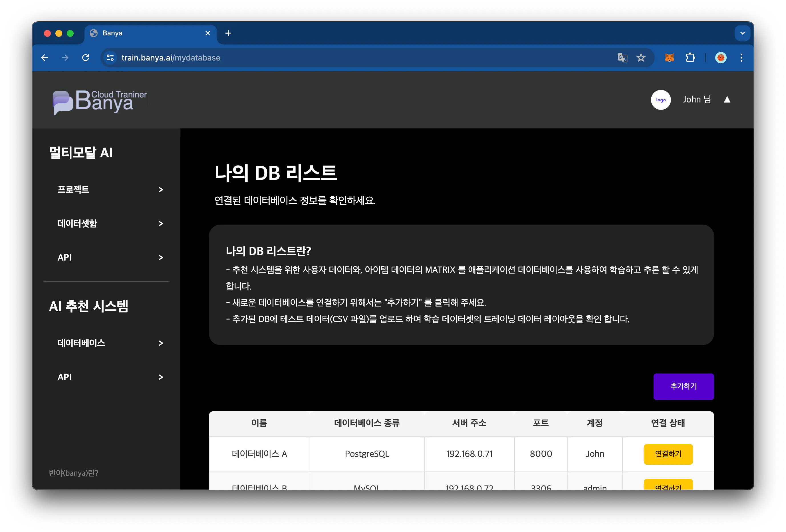Image resolution: width=786 pixels, height=532 pixels.
Task: Reload the page with the refresh icon
Action: [86, 58]
